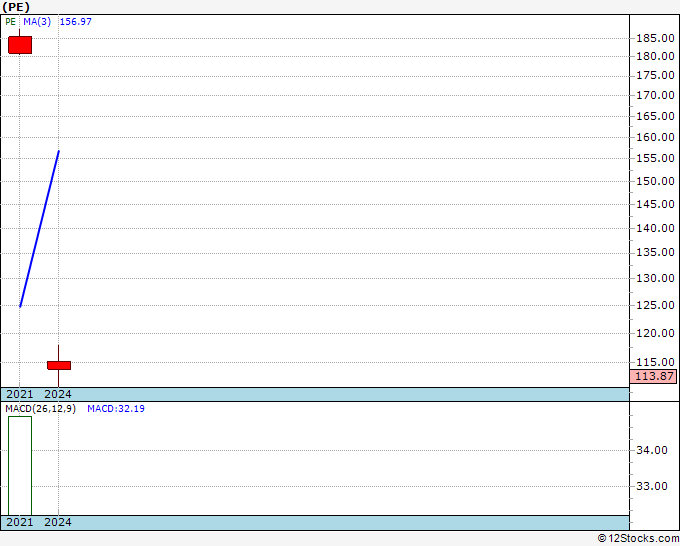Click the 170.00 price axis label
This screenshot has width=680, height=546.
(655, 95)
